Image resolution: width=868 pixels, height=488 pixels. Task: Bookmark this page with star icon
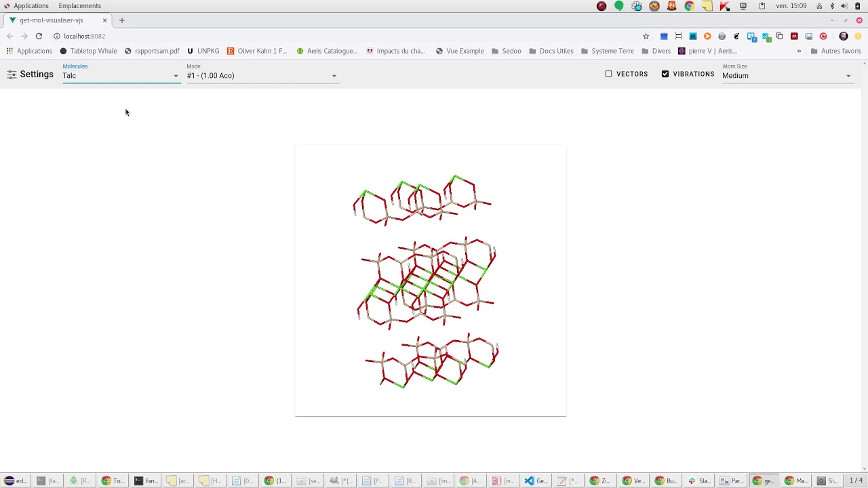point(646,36)
